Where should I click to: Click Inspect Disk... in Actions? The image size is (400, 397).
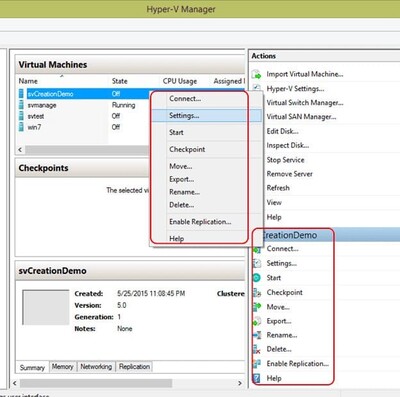pos(288,145)
